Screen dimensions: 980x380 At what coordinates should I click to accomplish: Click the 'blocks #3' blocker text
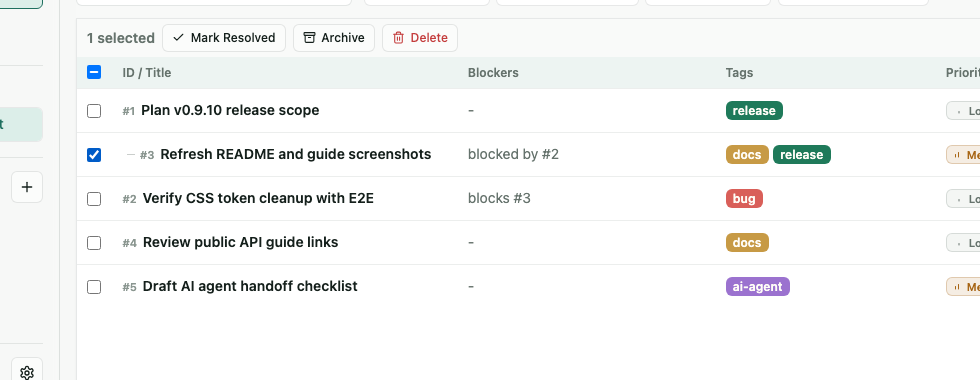point(499,198)
